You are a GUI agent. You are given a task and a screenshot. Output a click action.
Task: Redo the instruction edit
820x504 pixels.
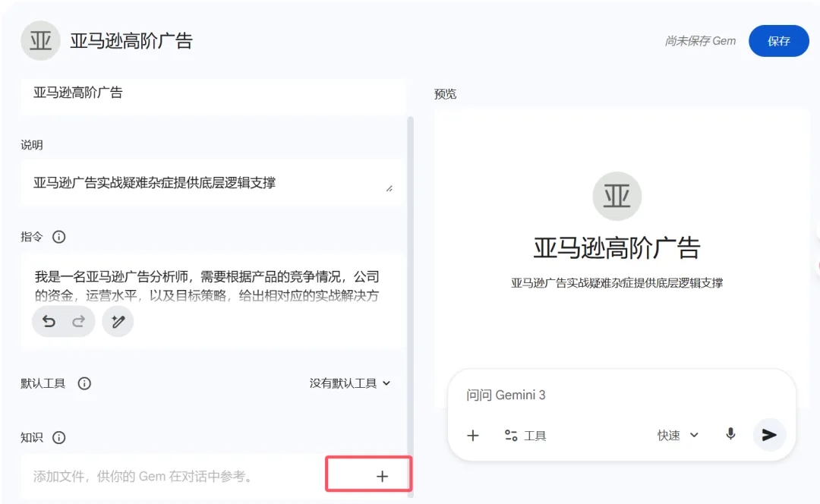point(78,321)
